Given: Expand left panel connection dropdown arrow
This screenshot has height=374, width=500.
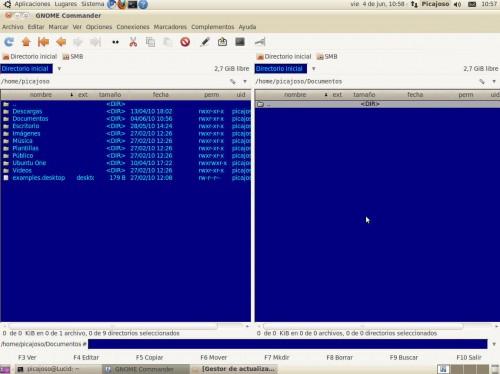Looking at the screenshot, I should pyautogui.click(x=59, y=69).
